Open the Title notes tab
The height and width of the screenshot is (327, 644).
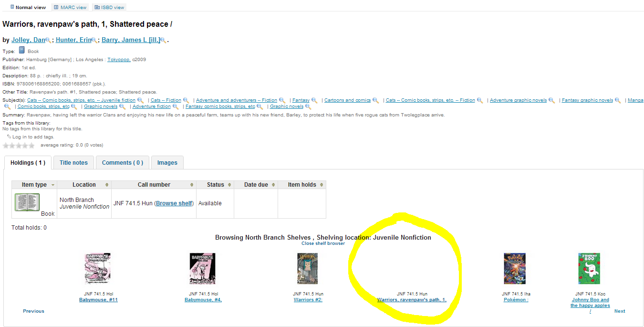coord(73,163)
